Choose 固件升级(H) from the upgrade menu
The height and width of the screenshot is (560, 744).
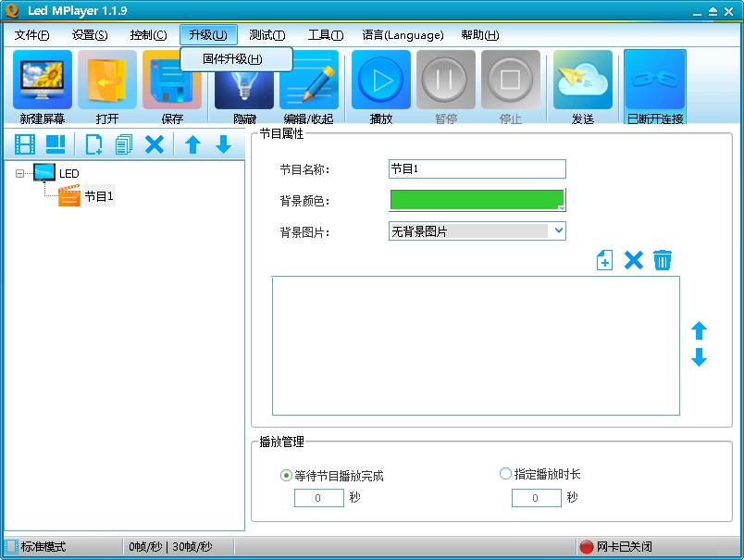pos(232,59)
